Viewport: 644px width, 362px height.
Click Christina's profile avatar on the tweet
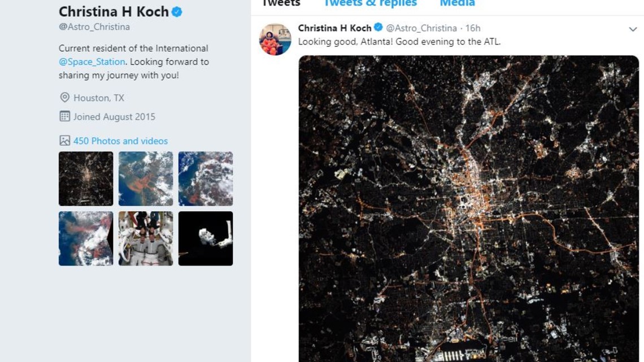pos(275,40)
